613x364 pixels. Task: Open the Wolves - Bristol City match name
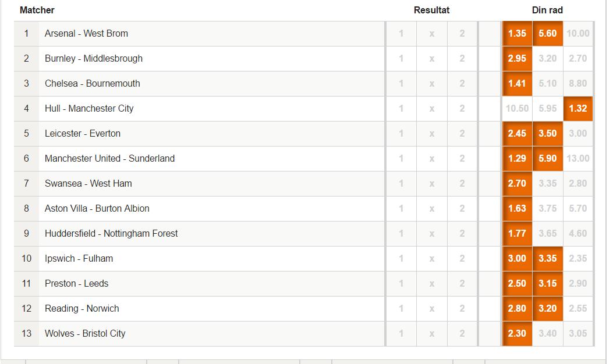(x=85, y=334)
